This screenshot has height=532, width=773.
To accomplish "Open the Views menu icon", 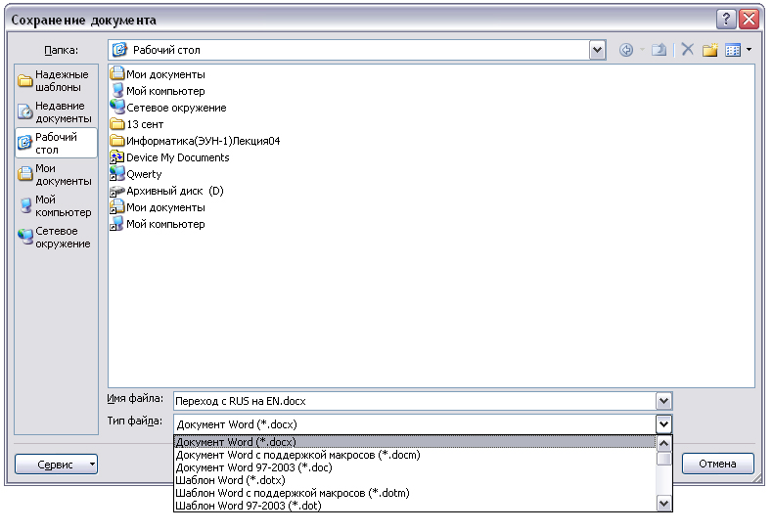I will tap(733, 50).
